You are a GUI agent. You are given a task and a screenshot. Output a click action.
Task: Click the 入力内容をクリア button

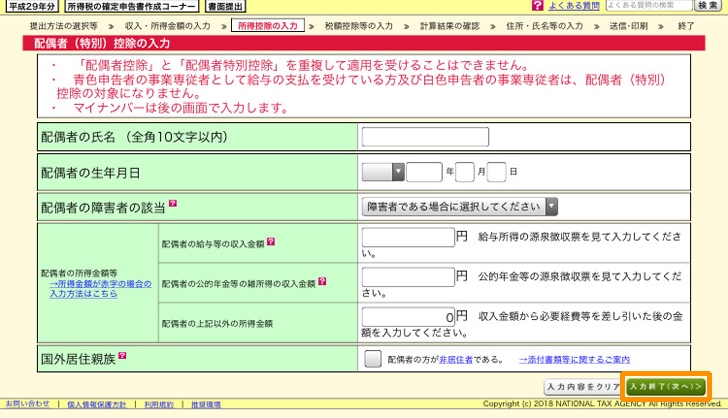(583, 387)
